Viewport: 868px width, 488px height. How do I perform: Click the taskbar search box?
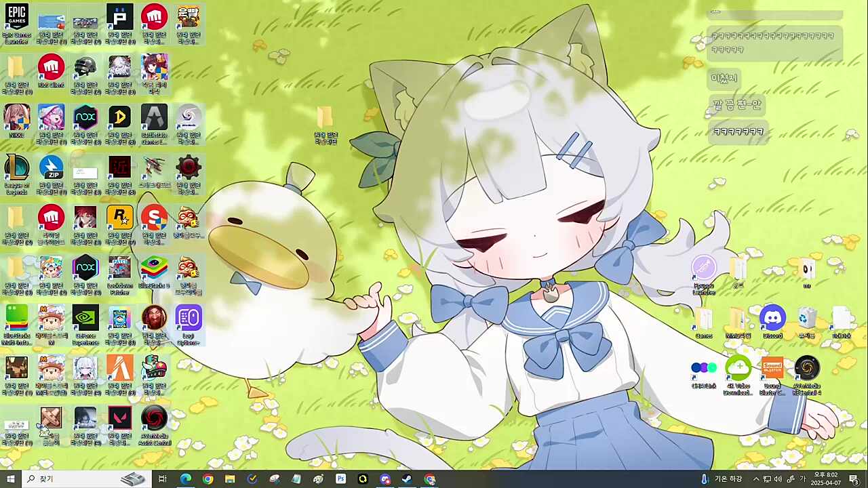point(87,479)
